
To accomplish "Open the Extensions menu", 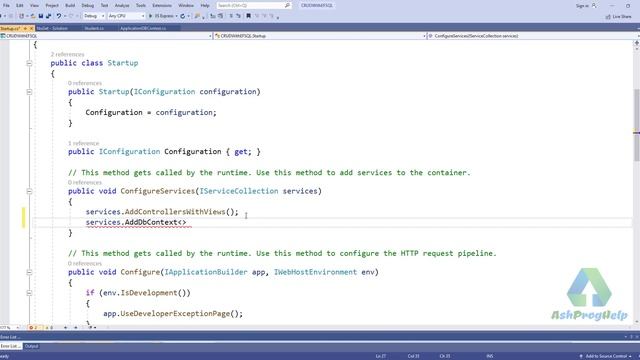I will (x=162, y=6).
